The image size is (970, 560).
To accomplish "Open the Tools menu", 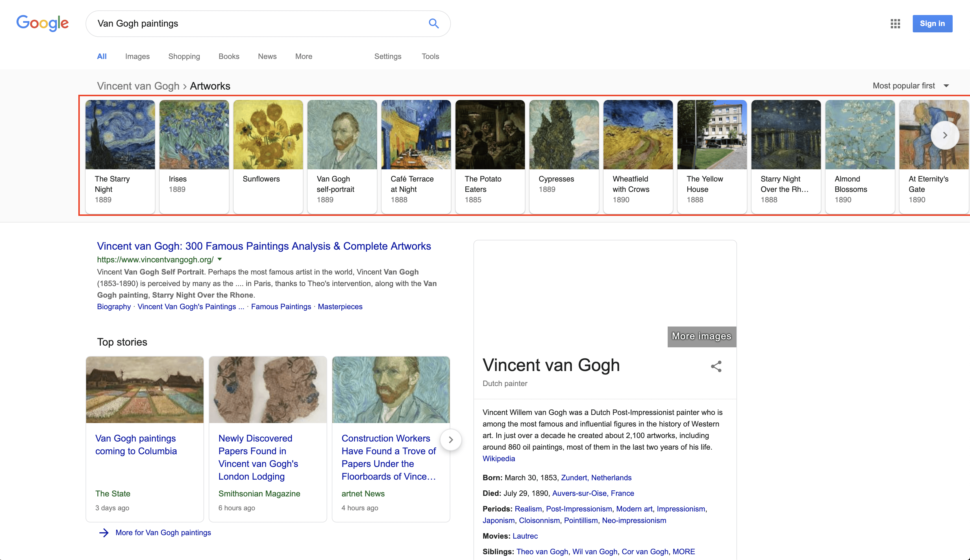I will click(430, 56).
